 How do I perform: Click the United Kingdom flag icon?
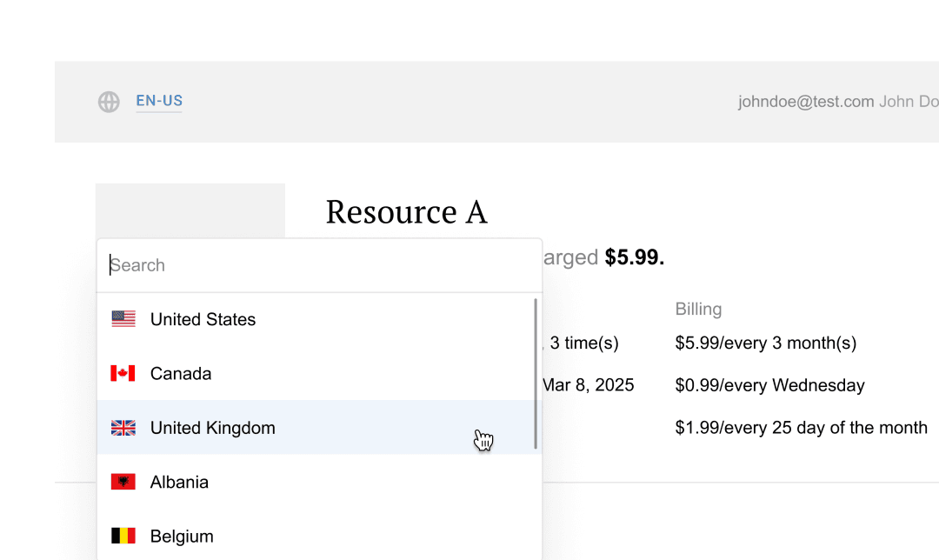coord(123,428)
